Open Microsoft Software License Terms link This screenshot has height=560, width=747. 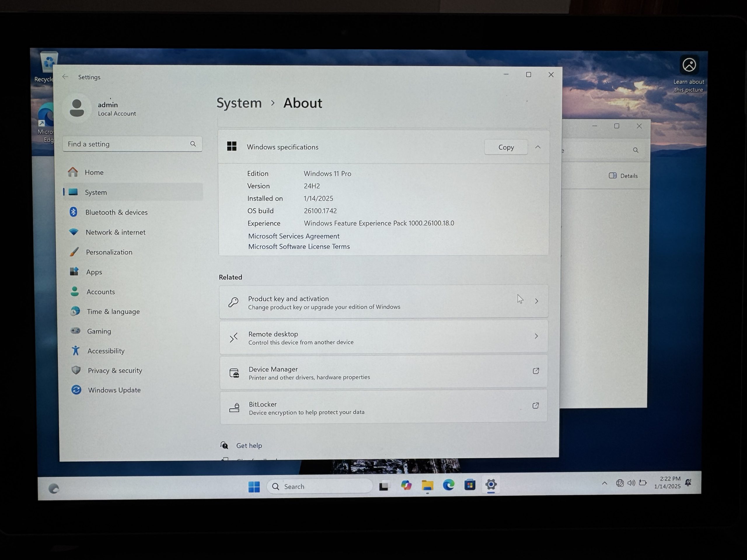coord(299,247)
